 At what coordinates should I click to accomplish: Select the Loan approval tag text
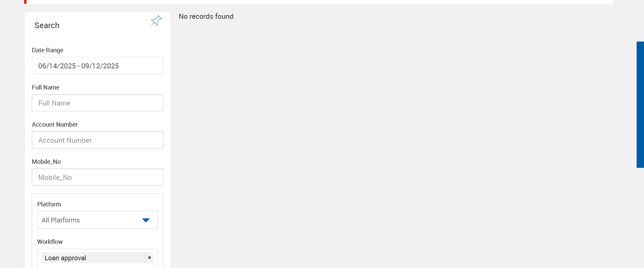(65, 258)
